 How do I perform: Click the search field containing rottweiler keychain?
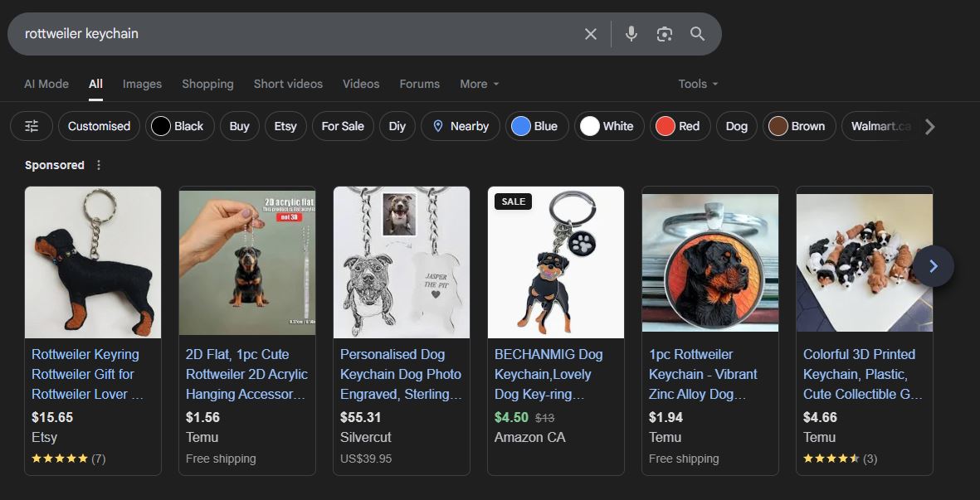(x=290, y=34)
